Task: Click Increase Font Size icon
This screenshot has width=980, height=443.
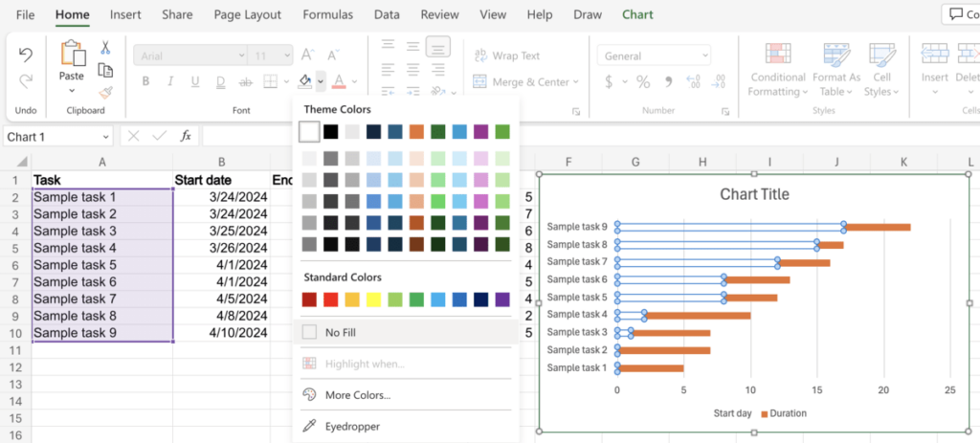Action: (x=307, y=55)
